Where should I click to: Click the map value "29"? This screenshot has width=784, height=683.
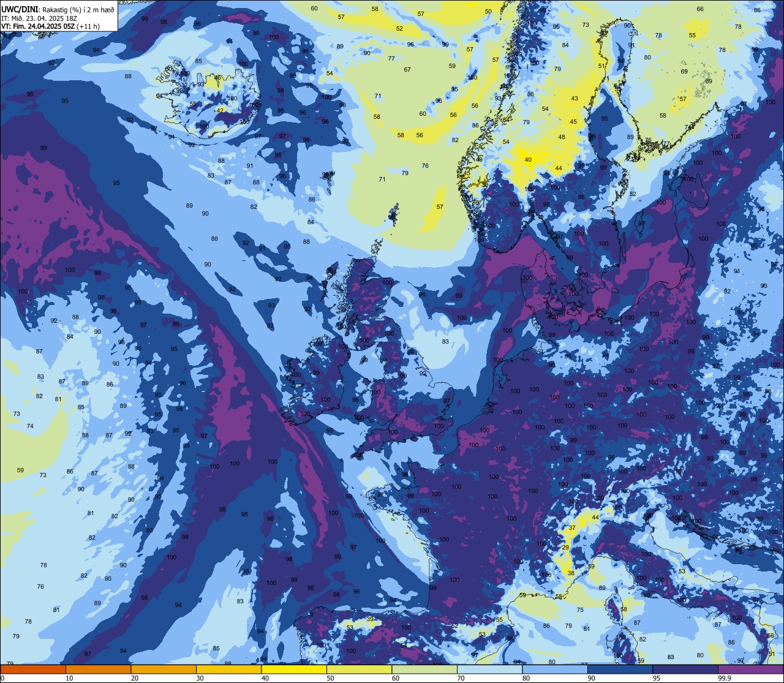566,548
